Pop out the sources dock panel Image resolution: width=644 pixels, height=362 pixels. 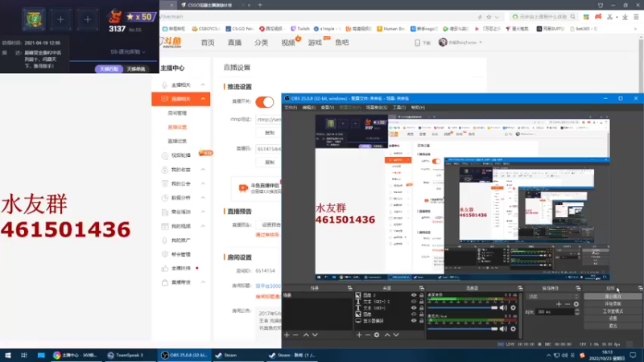click(x=421, y=288)
